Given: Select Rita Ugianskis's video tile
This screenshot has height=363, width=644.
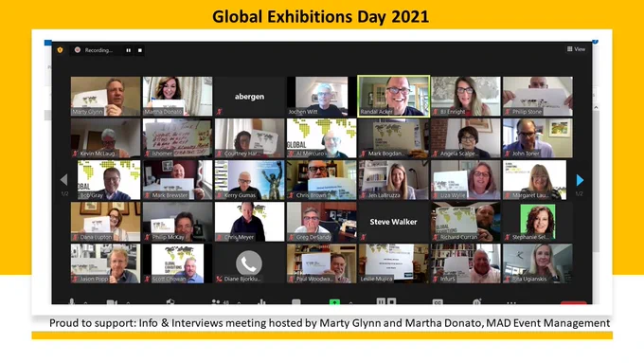Looking at the screenshot, I should tap(538, 263).
